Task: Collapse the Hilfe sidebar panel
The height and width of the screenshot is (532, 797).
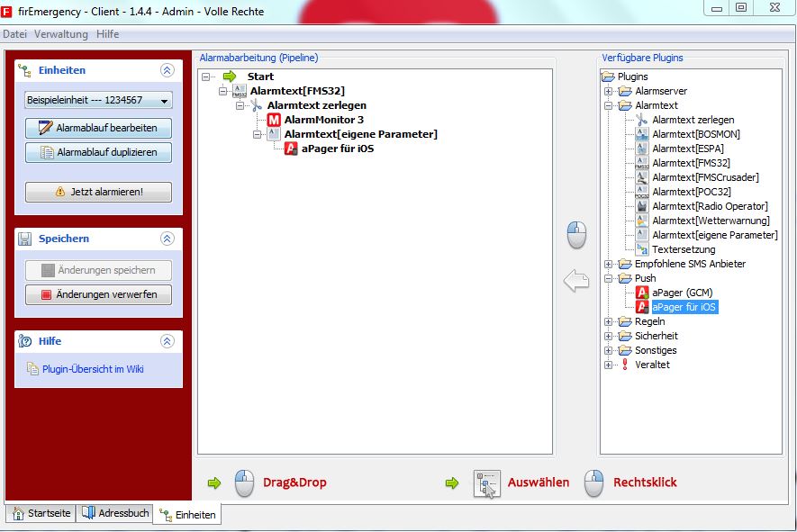Action: (x=167, y=341)
